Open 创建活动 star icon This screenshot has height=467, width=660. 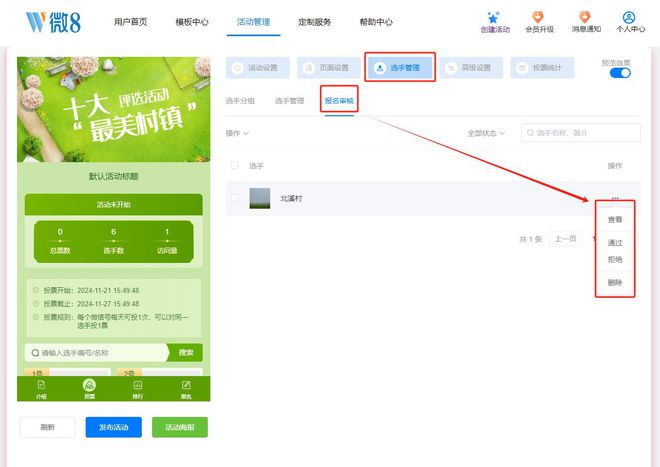point(493,17)
